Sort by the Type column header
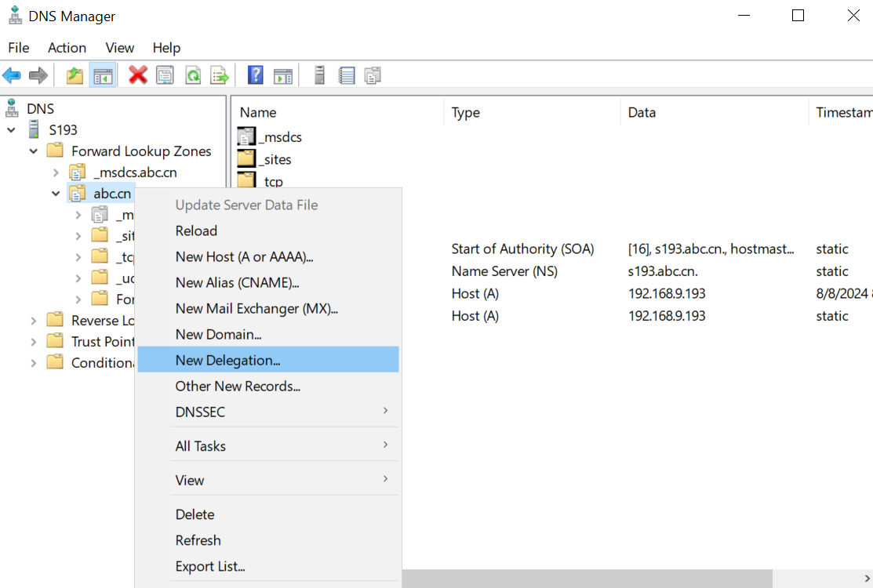The width and height of the screenshot is (873, 588). pos(532,112)
